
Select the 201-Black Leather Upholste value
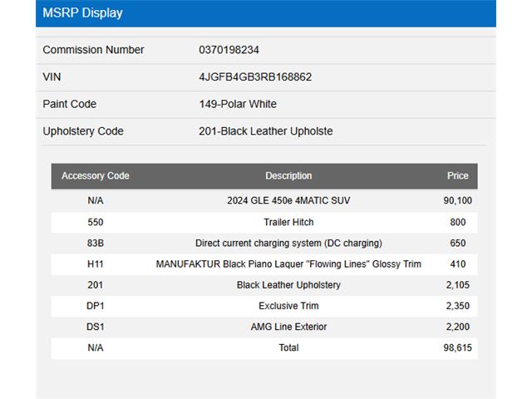266,131
